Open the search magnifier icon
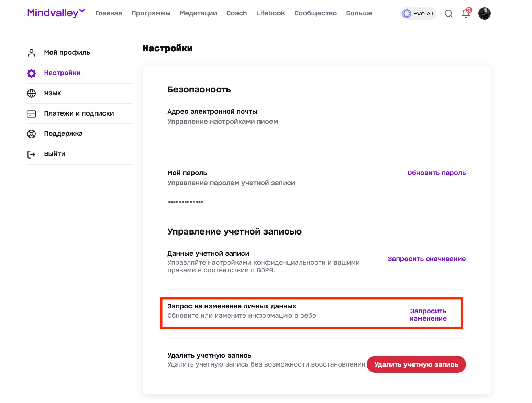The height and width of the screenshot is (403, 532). tap(448, 14)
